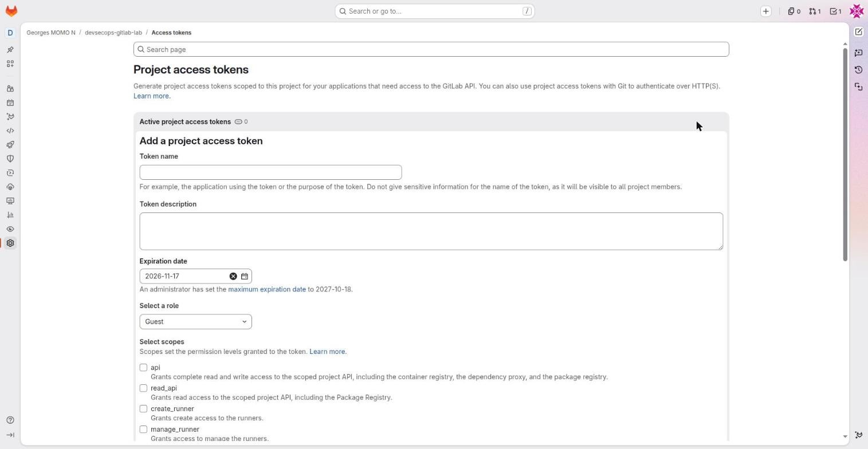Open the Guest role dropdown
The height and width of the screenshot is (449, 868).
pyautogui.click(x=195, y=322)
